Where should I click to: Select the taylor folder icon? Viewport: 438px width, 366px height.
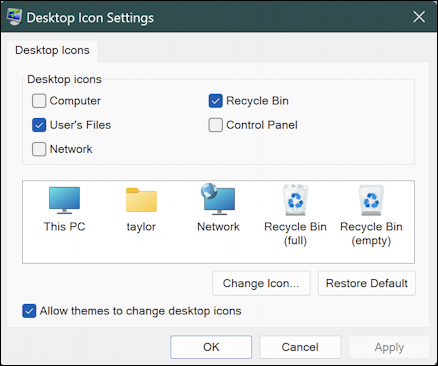(141, 200)
